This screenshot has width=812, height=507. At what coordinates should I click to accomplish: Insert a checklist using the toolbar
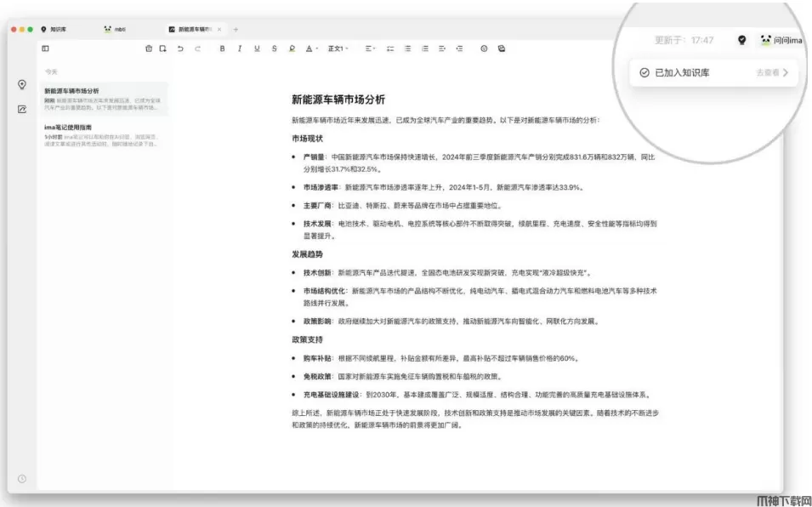click(x=390, y=48)
